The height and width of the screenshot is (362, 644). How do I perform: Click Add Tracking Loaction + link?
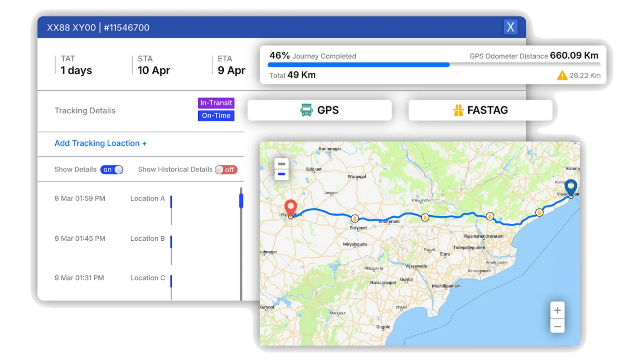click(x=101, y=143)
